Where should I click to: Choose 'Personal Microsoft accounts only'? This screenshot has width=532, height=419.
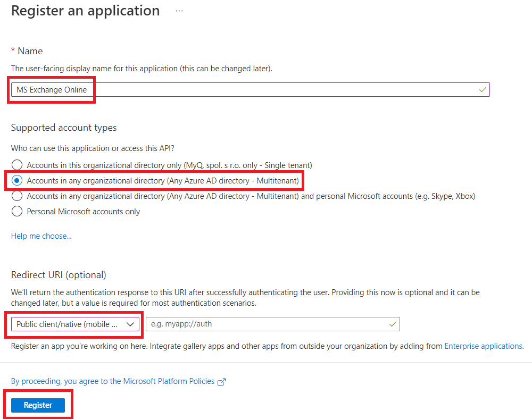[16, 211]
